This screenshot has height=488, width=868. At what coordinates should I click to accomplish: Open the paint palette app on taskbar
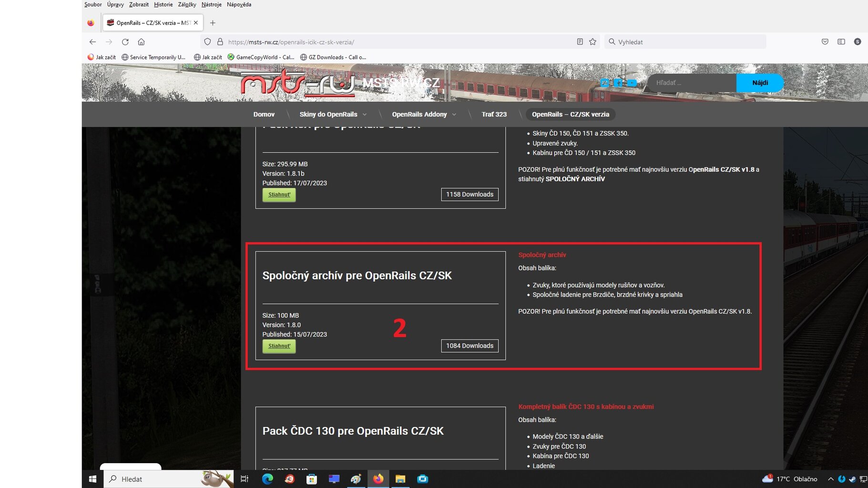356,479
